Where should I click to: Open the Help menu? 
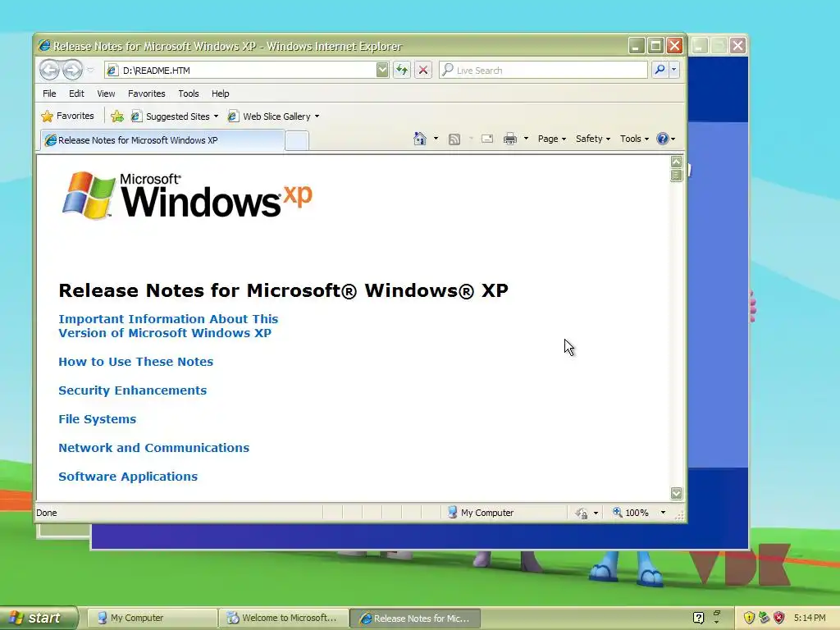220,94
